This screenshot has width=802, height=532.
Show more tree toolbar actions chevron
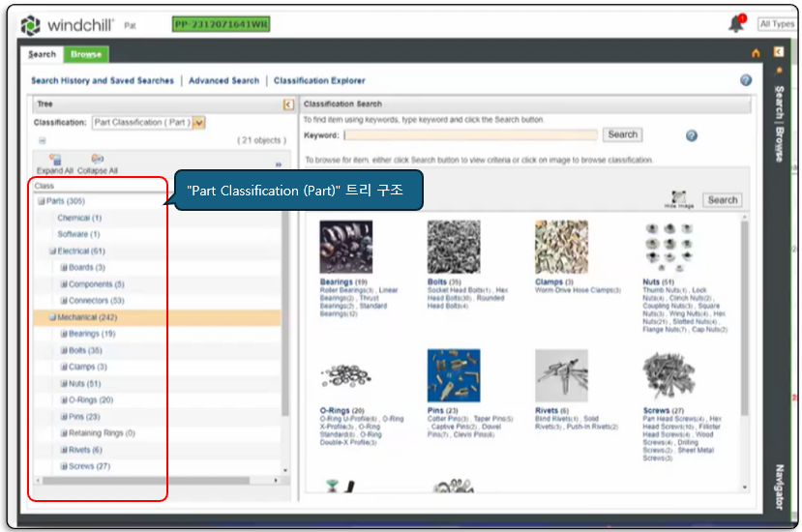coord(279,164)
